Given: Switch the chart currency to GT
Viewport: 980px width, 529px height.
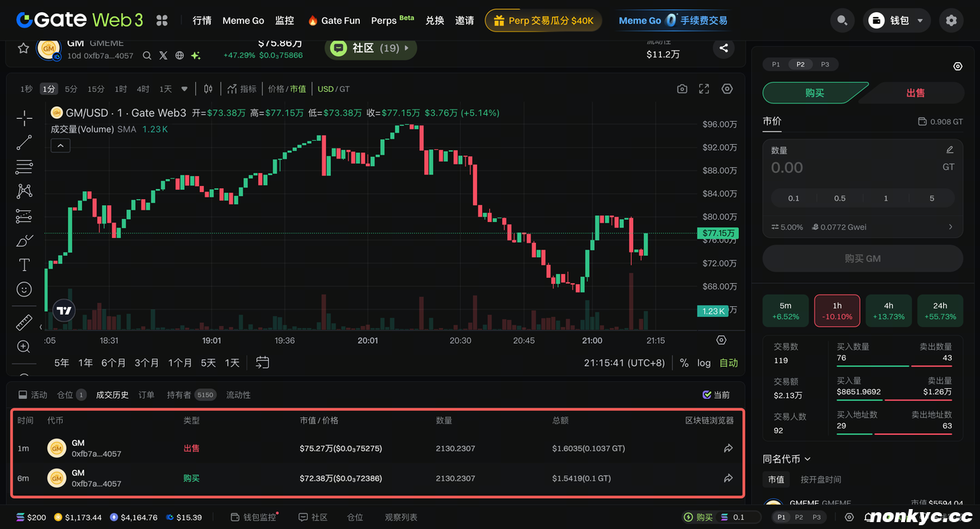Looking at the screenshot, I should [x=345, y=89].
